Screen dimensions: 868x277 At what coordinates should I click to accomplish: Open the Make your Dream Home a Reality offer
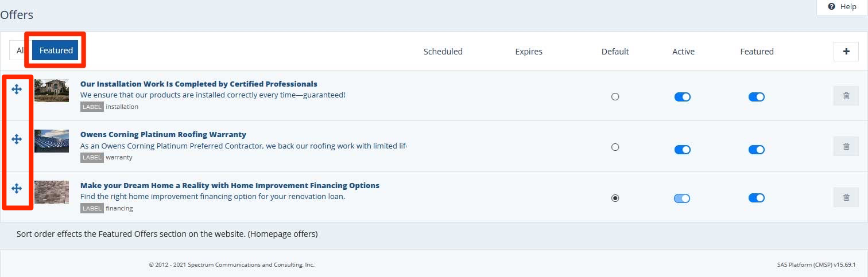click(230, 185)
